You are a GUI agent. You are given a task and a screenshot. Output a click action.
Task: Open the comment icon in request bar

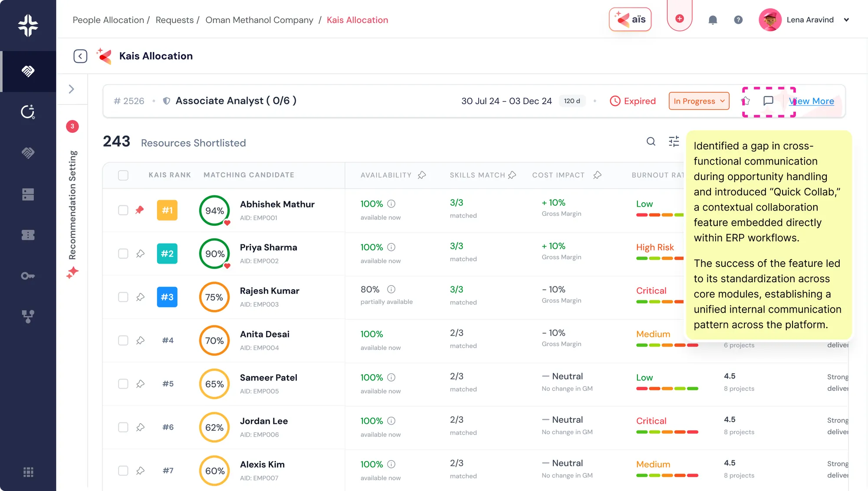pos(768,101)
